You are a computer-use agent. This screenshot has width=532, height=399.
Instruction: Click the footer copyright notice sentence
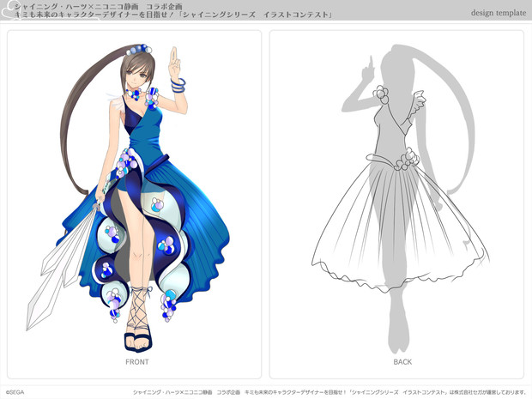[329, 392]
